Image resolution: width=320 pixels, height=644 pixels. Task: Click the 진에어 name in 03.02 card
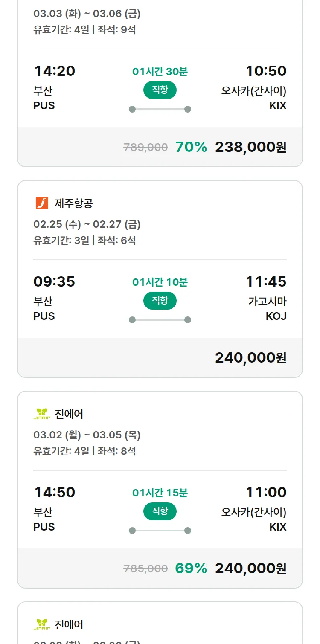69,414
